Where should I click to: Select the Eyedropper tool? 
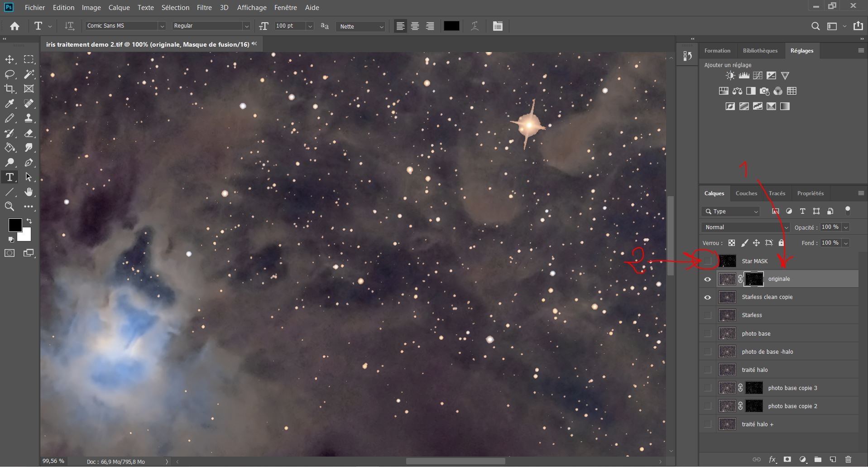(x=10, y=104)
